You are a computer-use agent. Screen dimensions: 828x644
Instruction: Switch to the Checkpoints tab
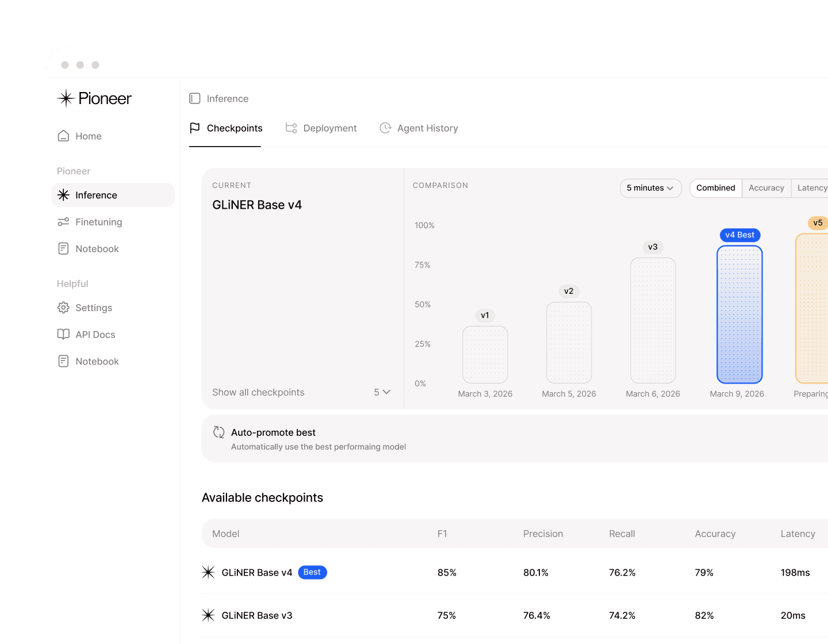225,128
